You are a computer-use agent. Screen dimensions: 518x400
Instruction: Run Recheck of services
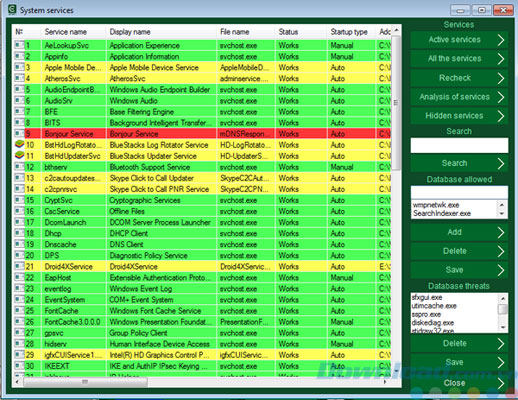[459, 78]
